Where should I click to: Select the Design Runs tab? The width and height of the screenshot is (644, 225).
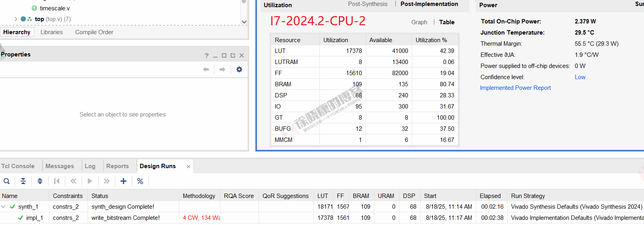tap(158, 166)
